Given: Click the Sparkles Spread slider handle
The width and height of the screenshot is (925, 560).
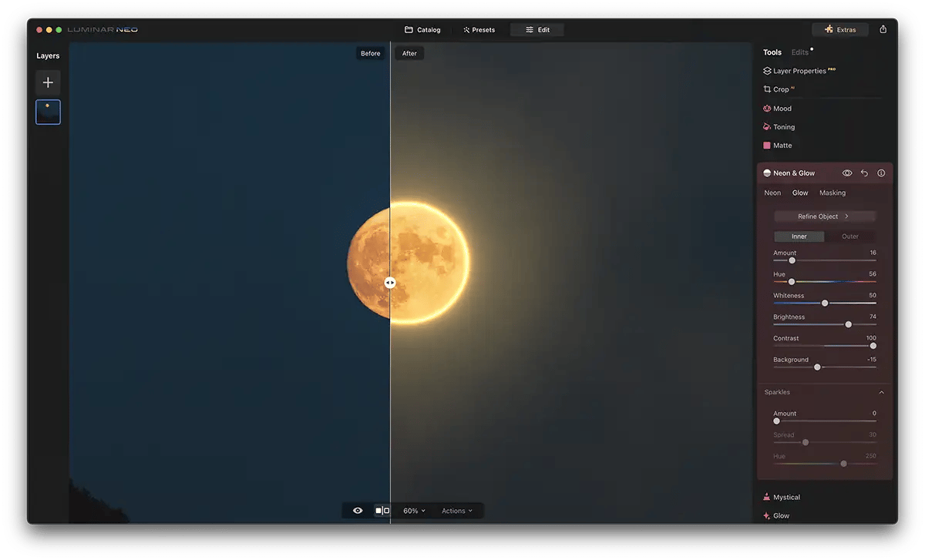Looking at the screenshot, I should coord(806,442).
